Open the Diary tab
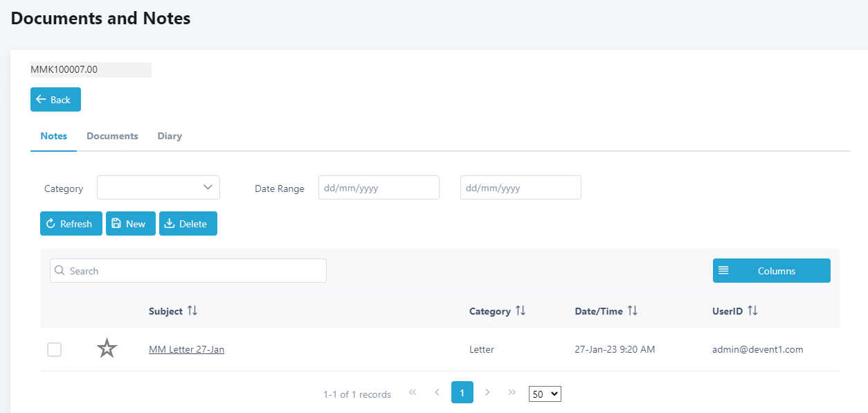 click(170, 136)
